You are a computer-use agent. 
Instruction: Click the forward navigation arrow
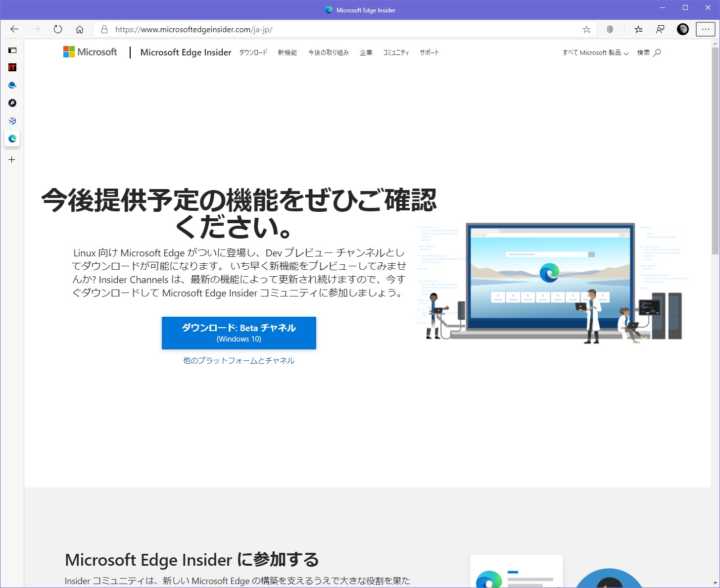(x=36, y=29)
